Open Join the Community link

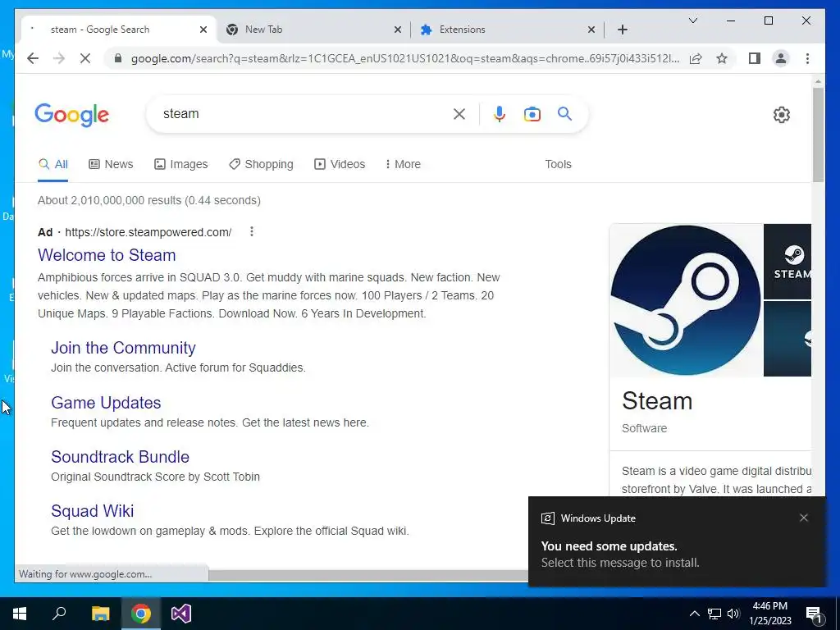(123, 348)
